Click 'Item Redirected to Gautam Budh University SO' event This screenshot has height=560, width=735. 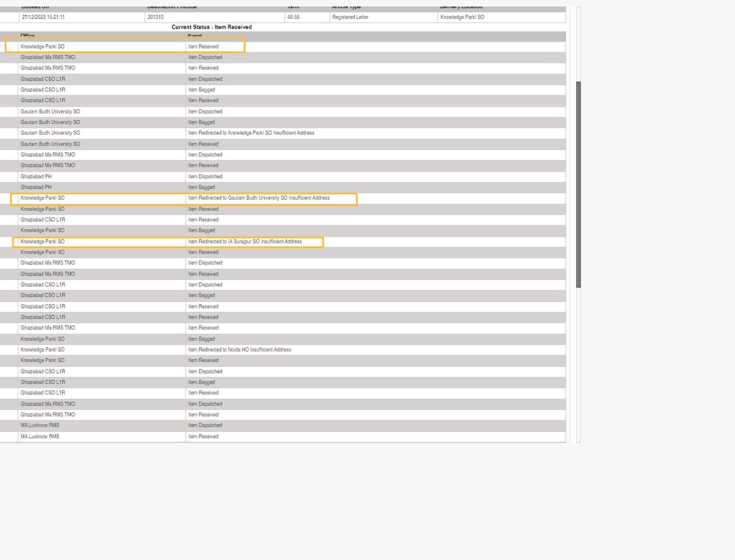(x=259, y=198)
